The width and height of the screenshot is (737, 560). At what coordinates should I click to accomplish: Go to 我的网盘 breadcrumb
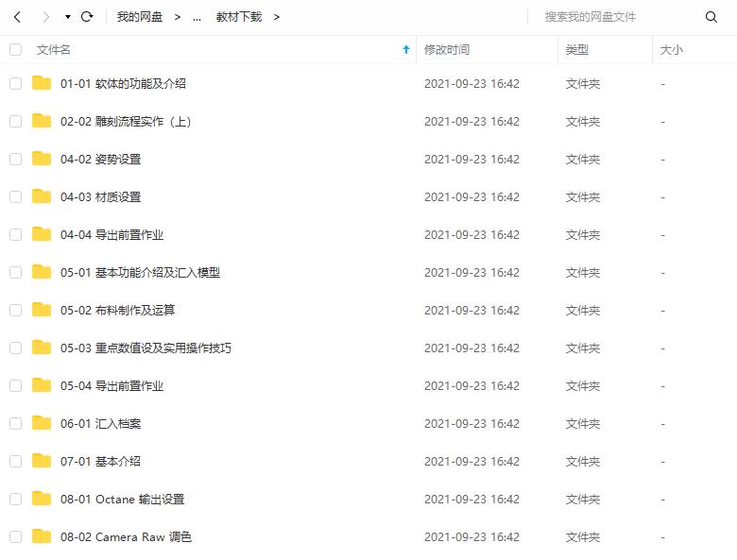coord(140,17)
